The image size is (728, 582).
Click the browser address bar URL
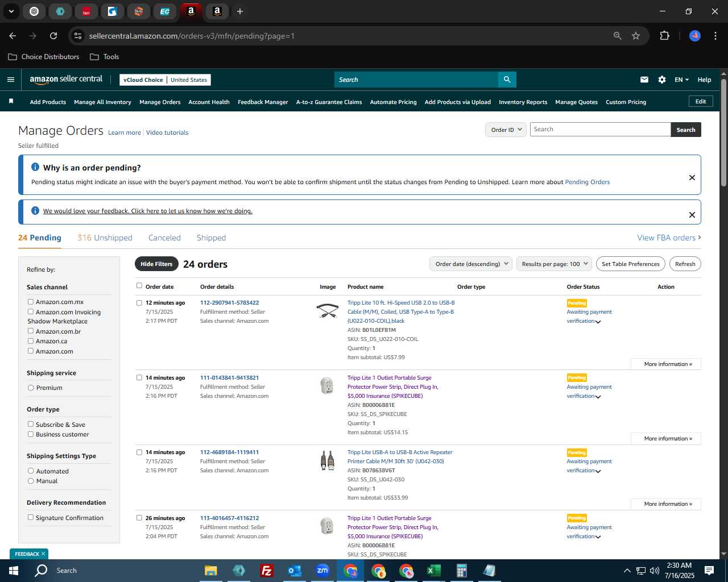tap(192, 36)
